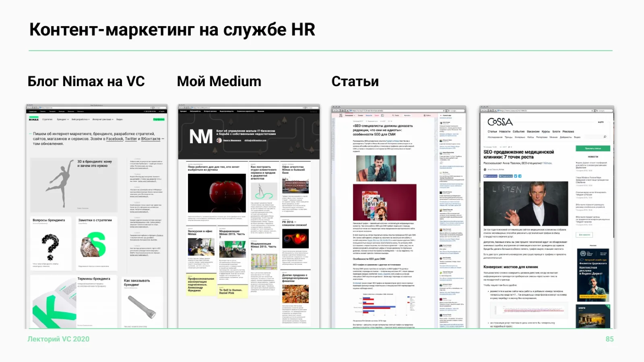Image resolution: width=644 pixels, height=362 pixels.
Task: Click the man's portrait photo in the SEO article
Action: tap(376, 169)
